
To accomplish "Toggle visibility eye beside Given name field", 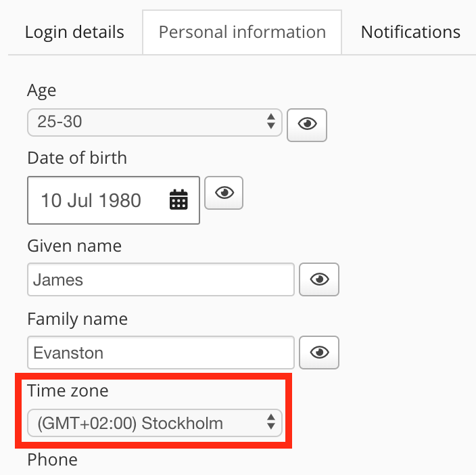I will pyautogui.click(x=319, y=279).
